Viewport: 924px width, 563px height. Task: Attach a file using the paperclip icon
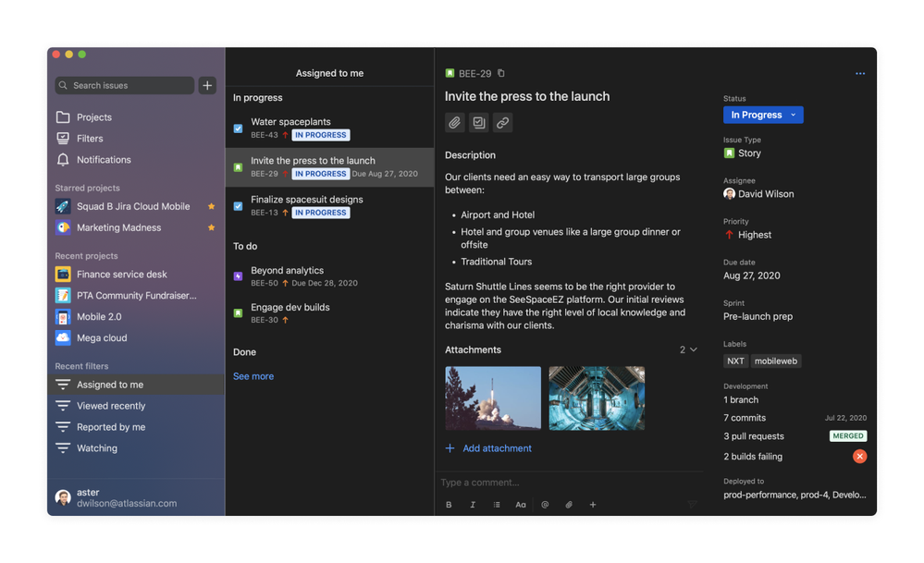coord(454,122)
